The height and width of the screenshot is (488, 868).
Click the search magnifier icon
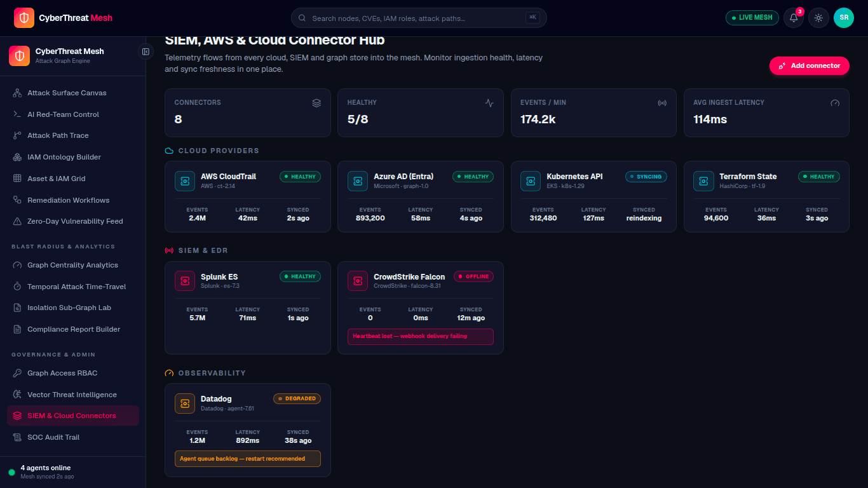click(x=302, y=18)
